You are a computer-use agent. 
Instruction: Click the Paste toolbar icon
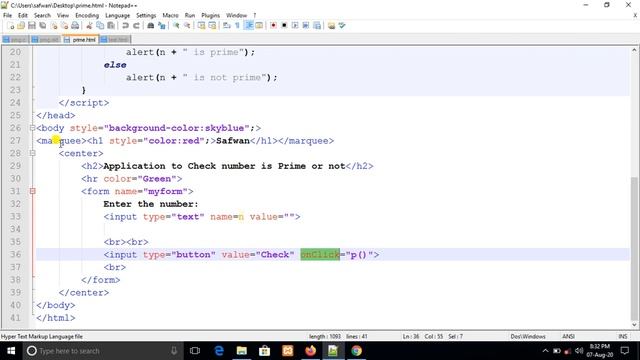pos(111,26)
